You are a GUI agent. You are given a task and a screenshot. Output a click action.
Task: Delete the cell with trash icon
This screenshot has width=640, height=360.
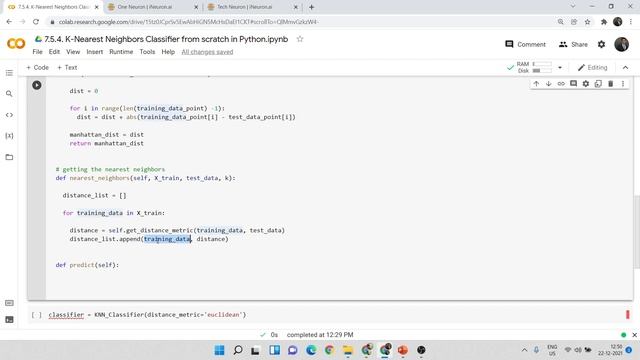click(611, 84)
